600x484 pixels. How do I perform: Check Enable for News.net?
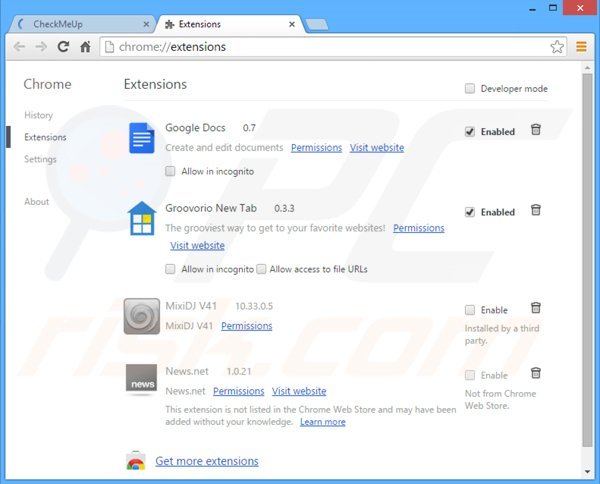coord(470,375)
